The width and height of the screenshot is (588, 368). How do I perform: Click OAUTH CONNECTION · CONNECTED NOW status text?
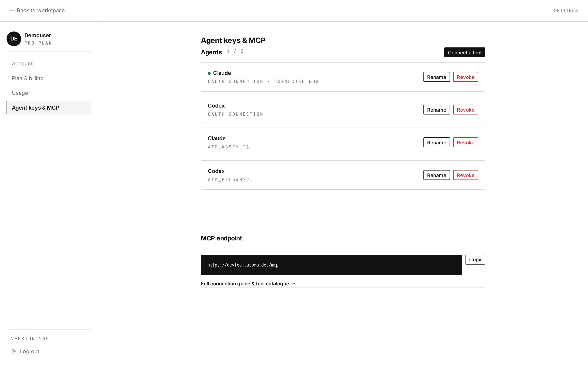coord(263,82)
